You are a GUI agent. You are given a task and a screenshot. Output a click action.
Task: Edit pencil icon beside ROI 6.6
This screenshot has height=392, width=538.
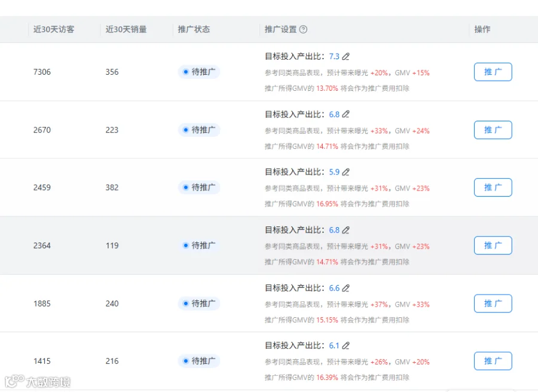point(346,288)
